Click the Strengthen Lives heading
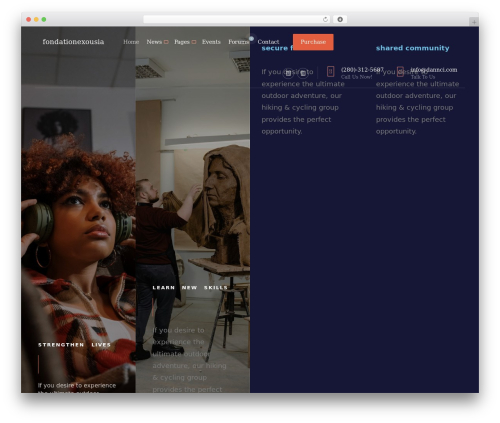 pos(74,345)
